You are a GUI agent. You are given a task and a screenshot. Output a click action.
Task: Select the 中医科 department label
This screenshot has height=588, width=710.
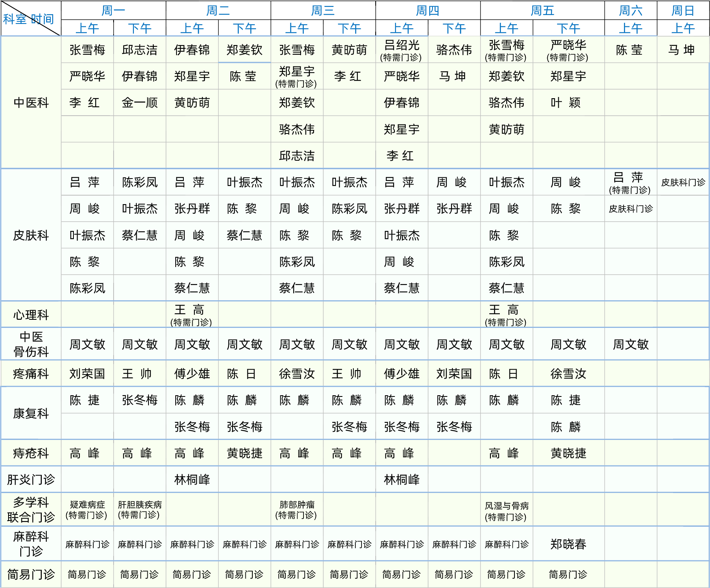[x=31, y=103]
